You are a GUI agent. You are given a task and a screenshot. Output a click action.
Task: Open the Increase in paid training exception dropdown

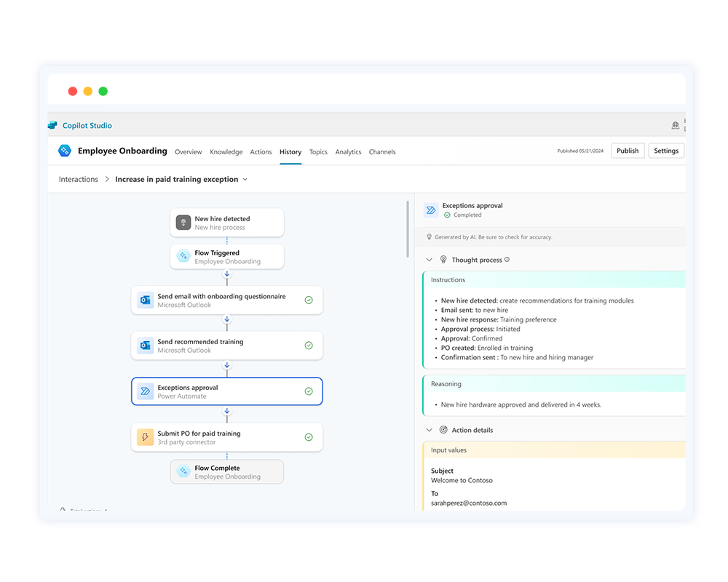[x=245, y=180]
